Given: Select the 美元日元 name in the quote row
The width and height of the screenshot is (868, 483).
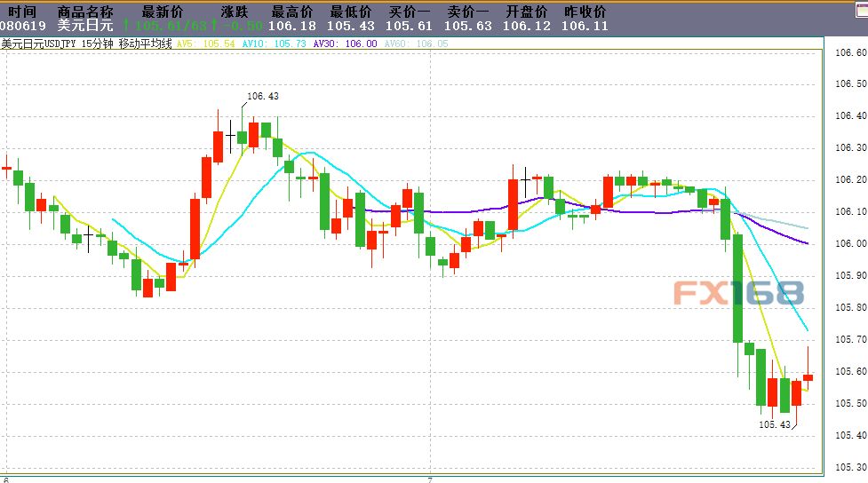Looking at the screenshot, I should coord(85,26).
